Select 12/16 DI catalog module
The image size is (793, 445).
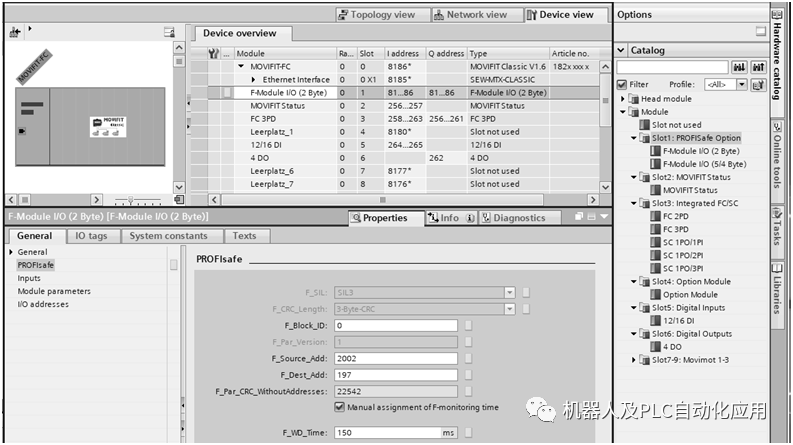coord(678,321)
